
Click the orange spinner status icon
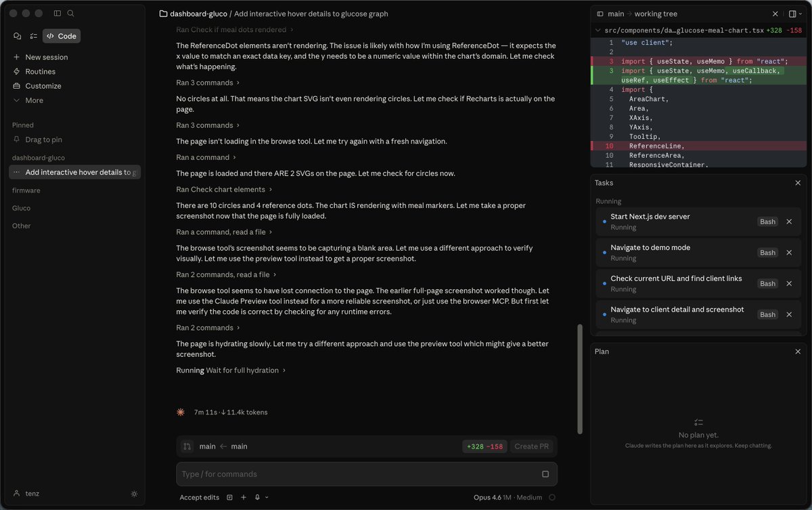click(181, 412)
